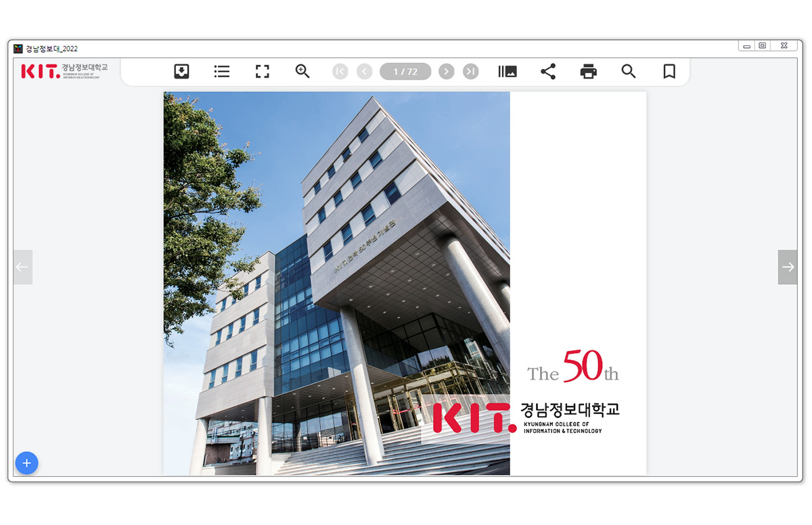This screenshot has width=812, height=525.
Task: Enter fullscreen viewing mode
Action: click(262, 72)
